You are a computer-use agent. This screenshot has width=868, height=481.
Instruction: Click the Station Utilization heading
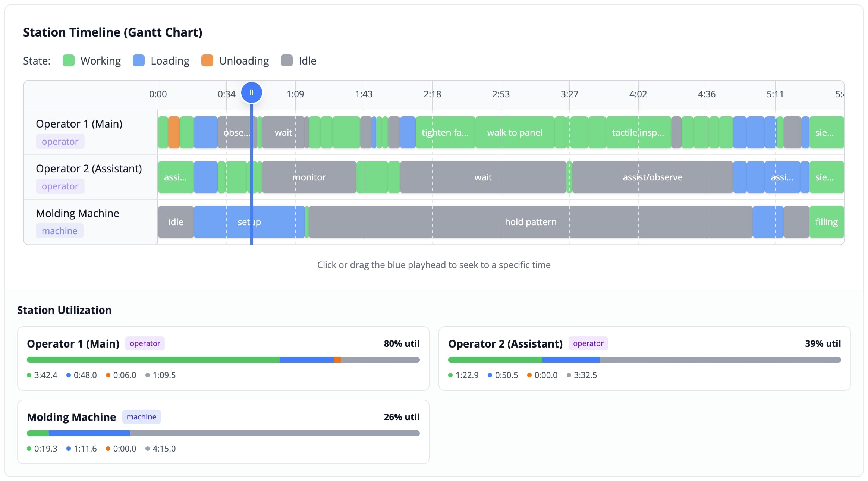click(64, 310)
